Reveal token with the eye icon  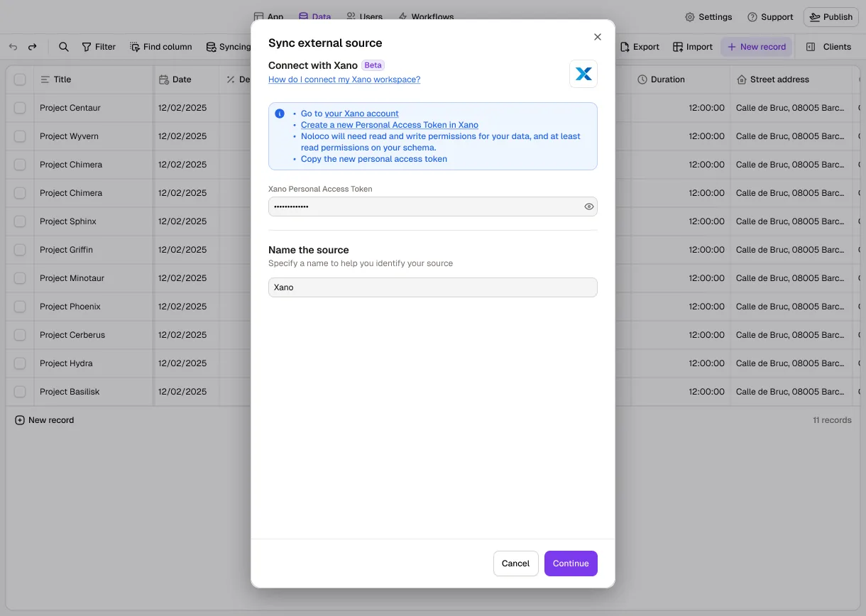pos(588,207)
